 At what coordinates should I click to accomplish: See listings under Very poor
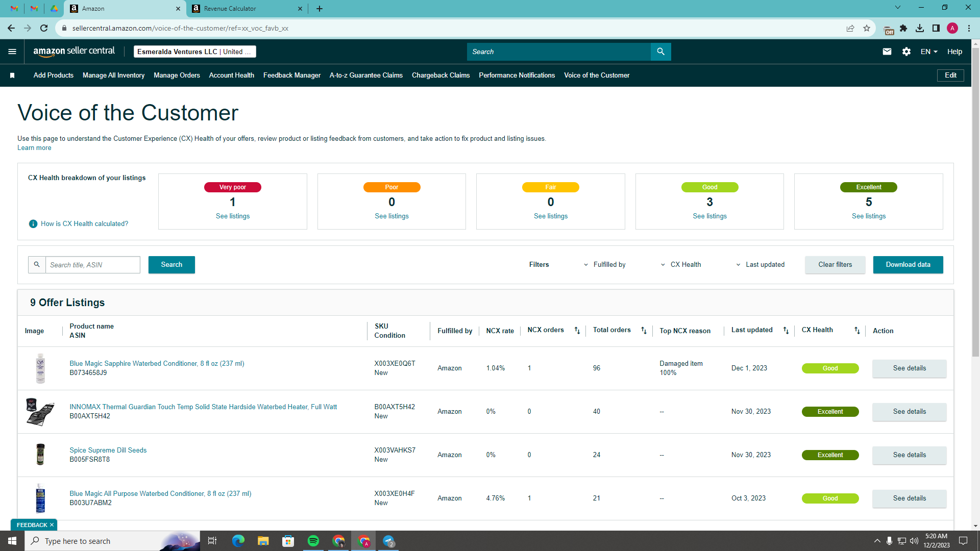click(x=233, y=216)
